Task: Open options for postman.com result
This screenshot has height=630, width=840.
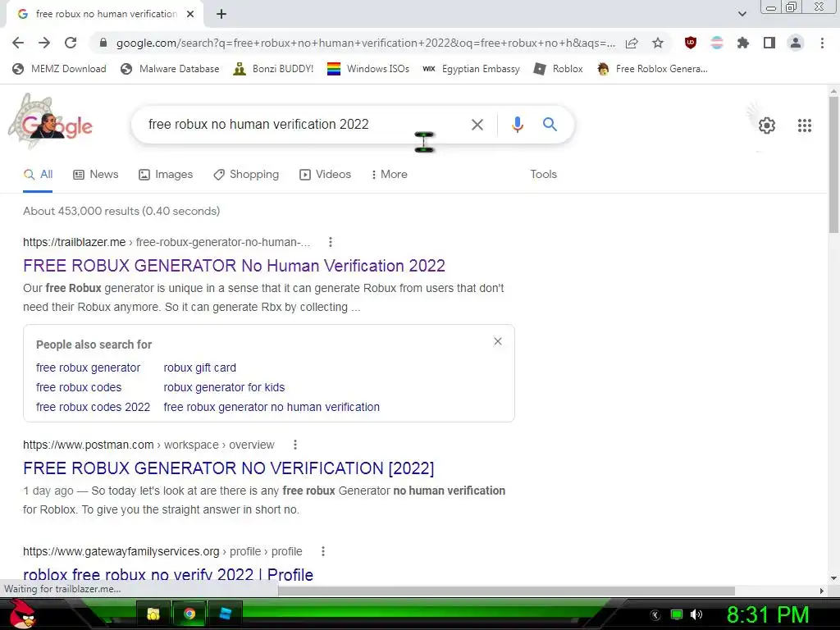Action: 295,445
